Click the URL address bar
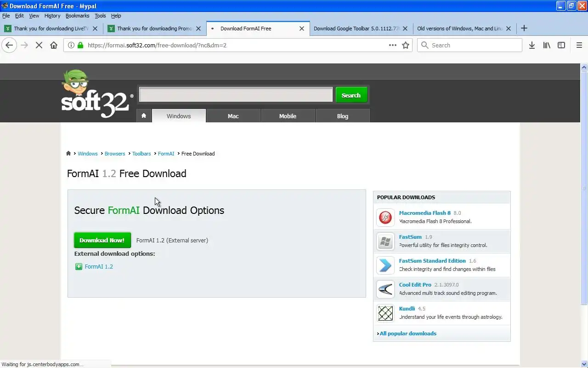The height and width of the screenshot is (368, 588). click(x=237, y=45)
